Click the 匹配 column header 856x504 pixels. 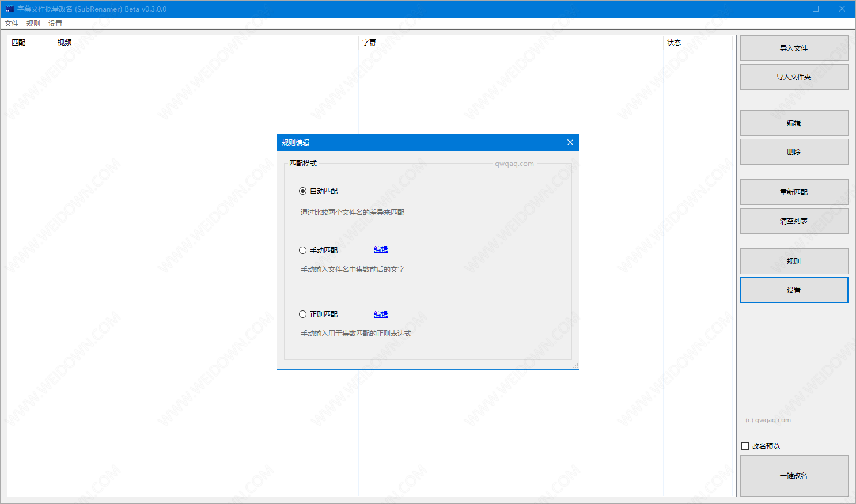coord(31,42)
